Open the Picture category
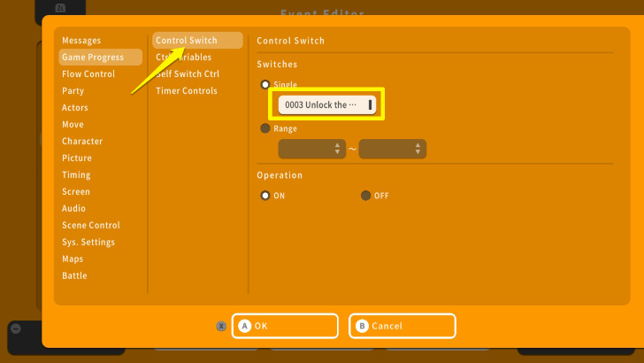This screenshot has width=644, height=363. pyautogui.click(x=77, y=158)
